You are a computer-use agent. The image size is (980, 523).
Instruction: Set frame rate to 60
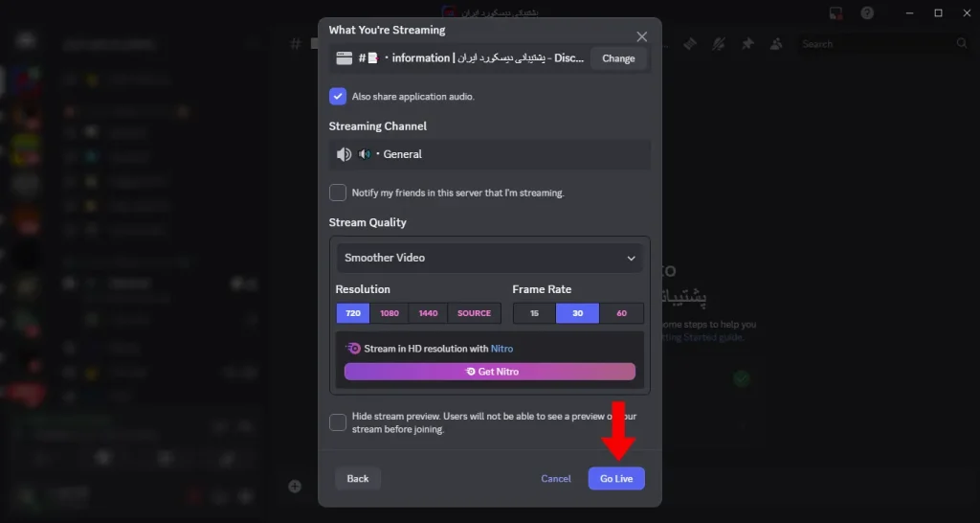coord(621,313)
